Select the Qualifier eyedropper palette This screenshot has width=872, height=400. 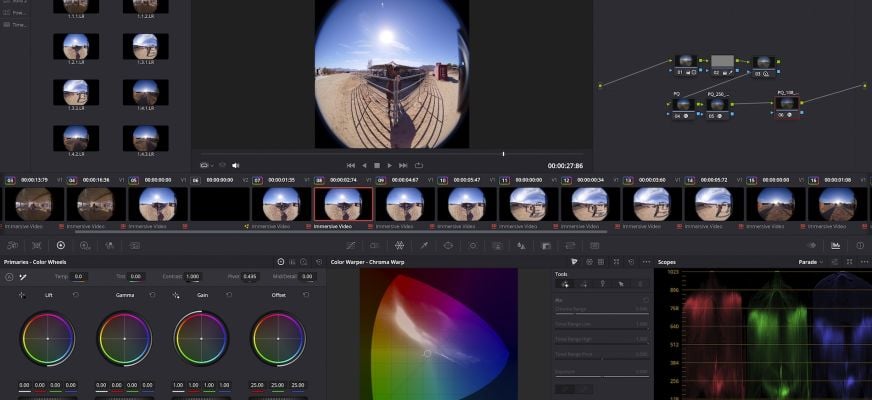point(424,245)
